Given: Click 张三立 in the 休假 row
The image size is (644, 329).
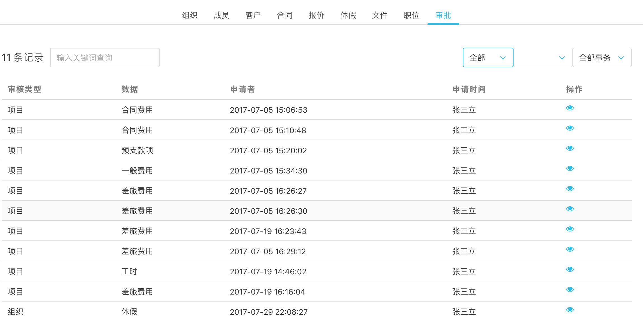Looking at the screenshot, I should point(464,312).
